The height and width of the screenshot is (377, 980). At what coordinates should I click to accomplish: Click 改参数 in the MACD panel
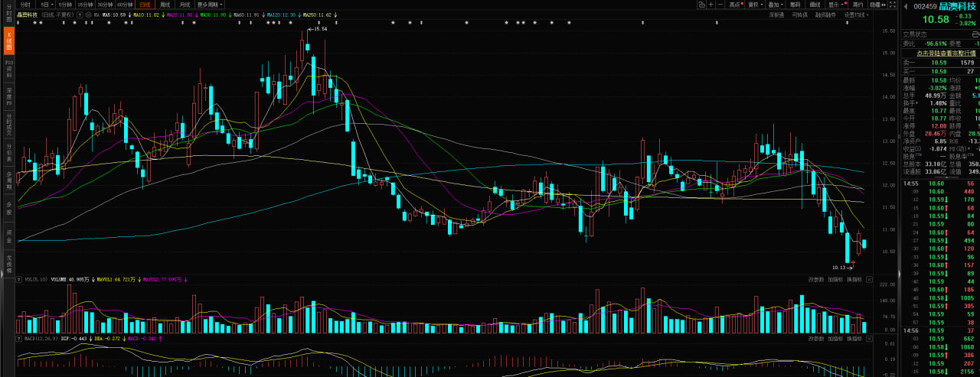[x=816, y=338]
